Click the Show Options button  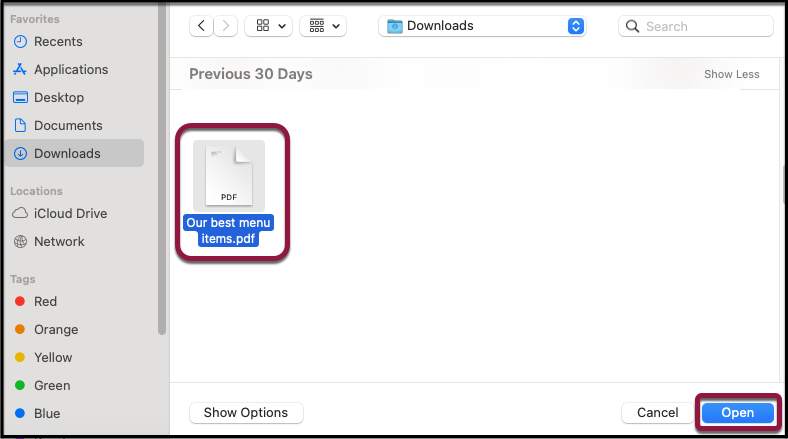pos(246,412)
